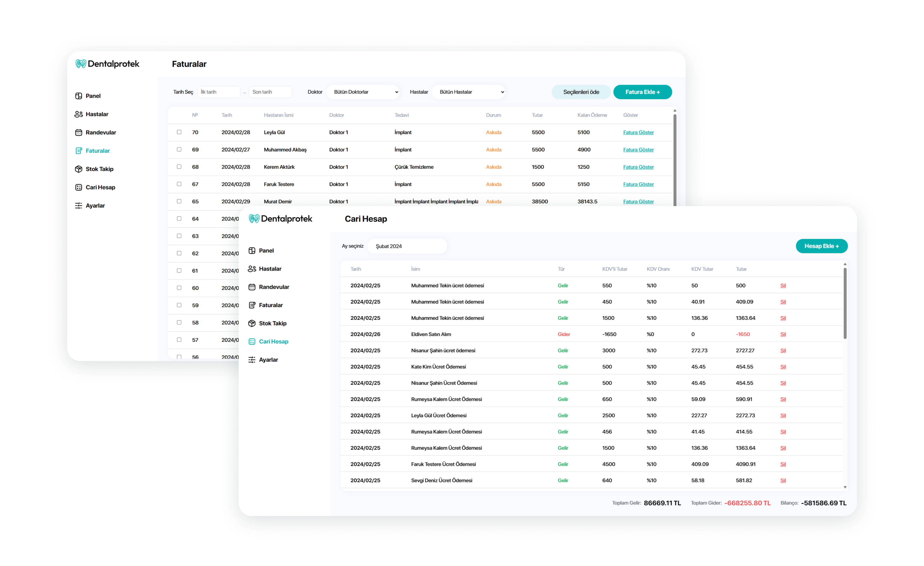Click the Panel icon in Faturalar sidebar
The width and height of the screenshot is (924, 566).
tap(78, 96)
